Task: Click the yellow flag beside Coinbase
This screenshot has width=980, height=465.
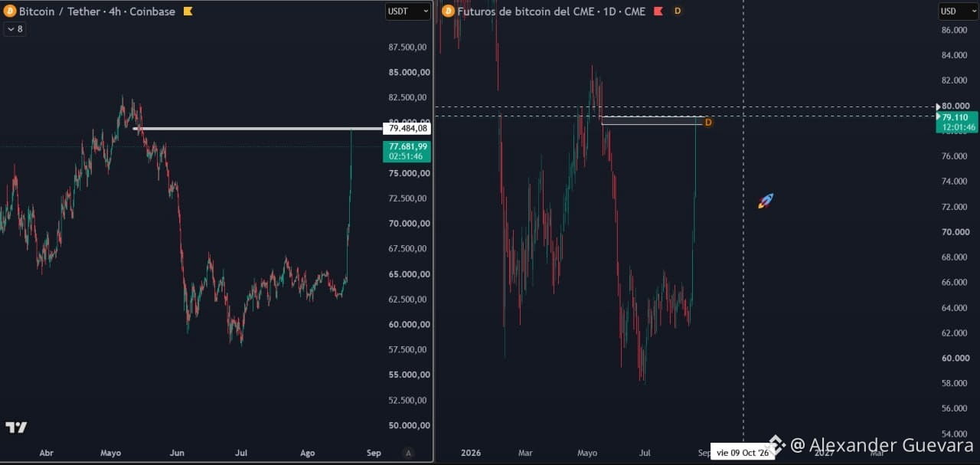Action: 188,11
